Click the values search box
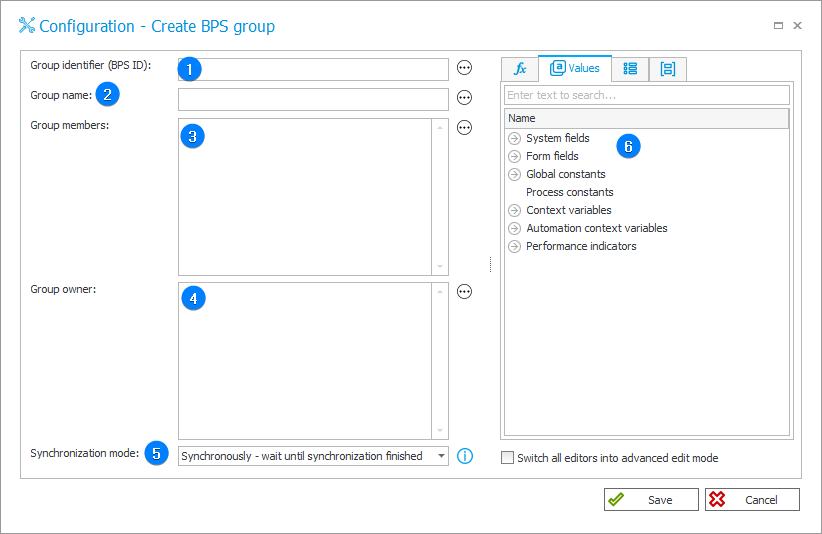 coord(646,95)
